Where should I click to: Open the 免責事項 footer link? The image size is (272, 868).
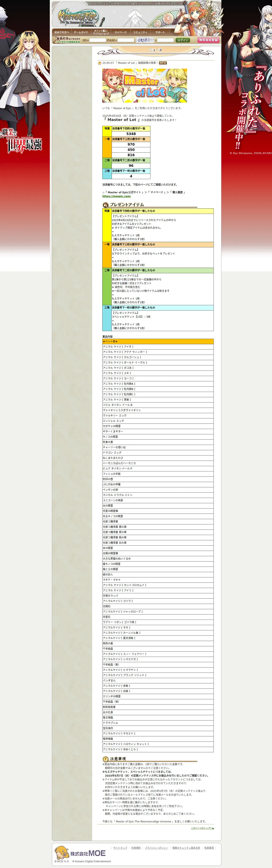coord(209,848)
